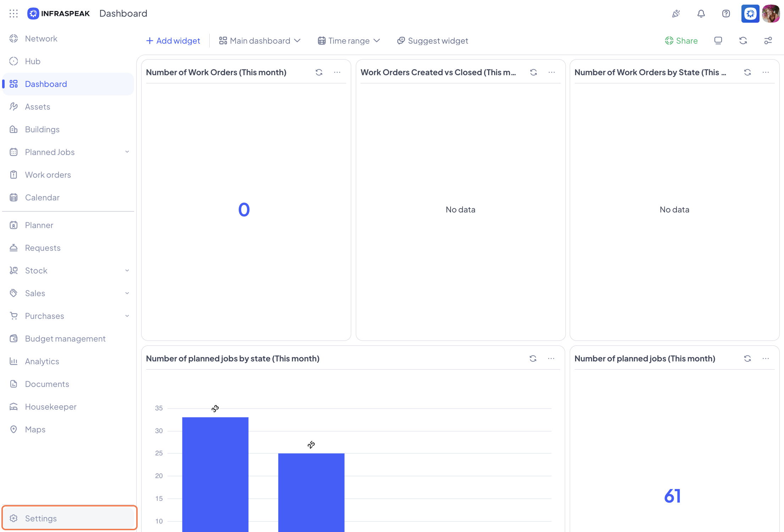This screenshot has width=784, height=532.
Task: Click the work orders count 0
Action: [x=244, y=210]
